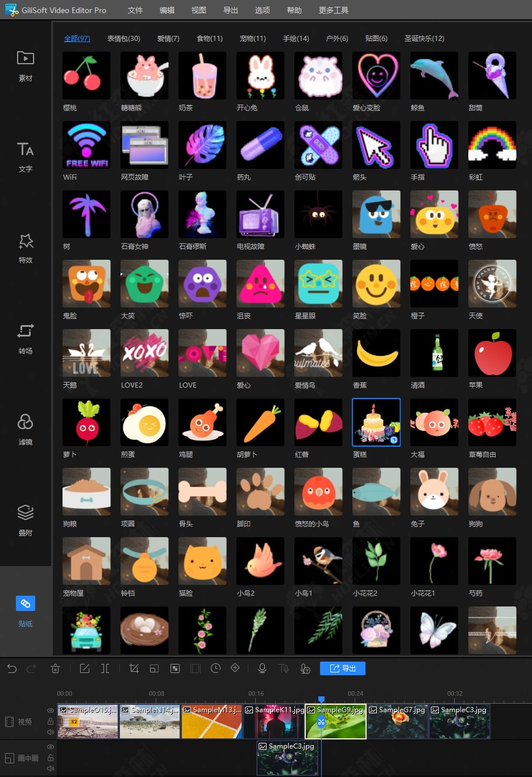The height and width of the screenshot is (777, 532).
Task: Open the 叠附 overlay panel
Action: click(26, 521)
